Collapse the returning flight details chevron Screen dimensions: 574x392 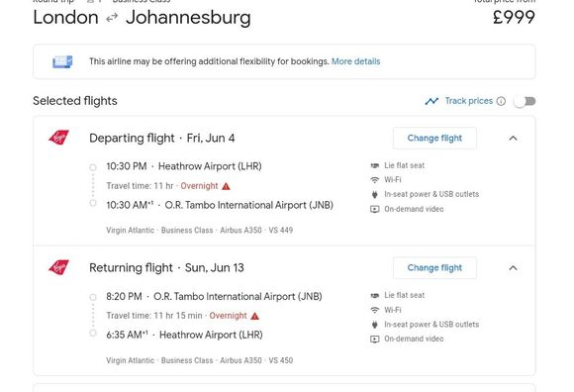[x=513, y=268]
